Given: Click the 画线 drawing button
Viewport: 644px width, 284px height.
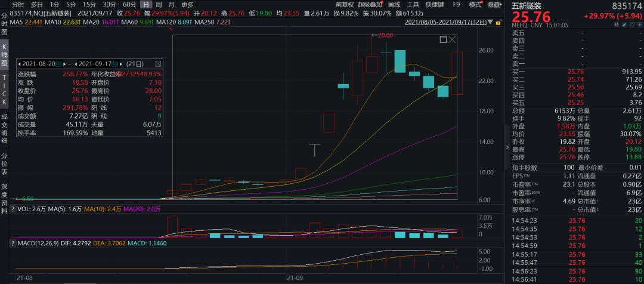Looking at the screenshot, I should 394,4.
